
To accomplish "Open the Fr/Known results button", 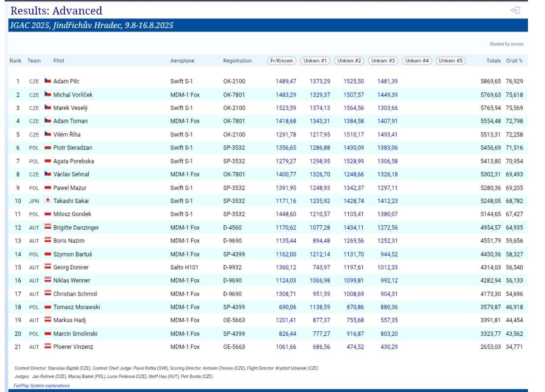I will (x=282, y=61).
